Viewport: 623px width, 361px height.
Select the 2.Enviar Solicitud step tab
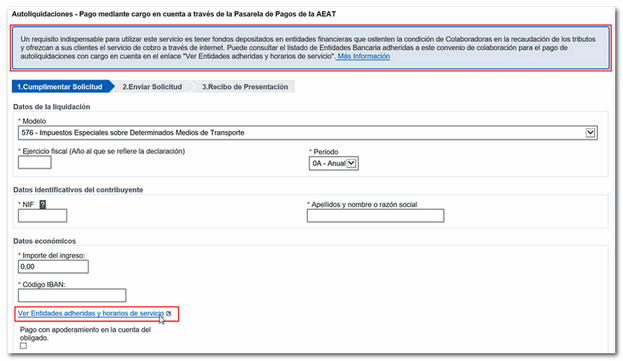coord(152,87)
